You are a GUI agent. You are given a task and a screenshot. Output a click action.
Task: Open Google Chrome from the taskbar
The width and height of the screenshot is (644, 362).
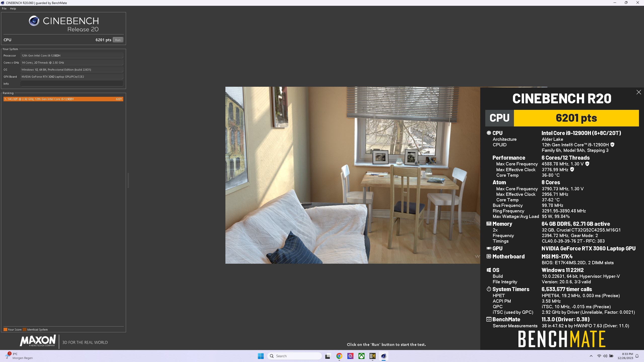pyautogui.click(x=339, y=356)
